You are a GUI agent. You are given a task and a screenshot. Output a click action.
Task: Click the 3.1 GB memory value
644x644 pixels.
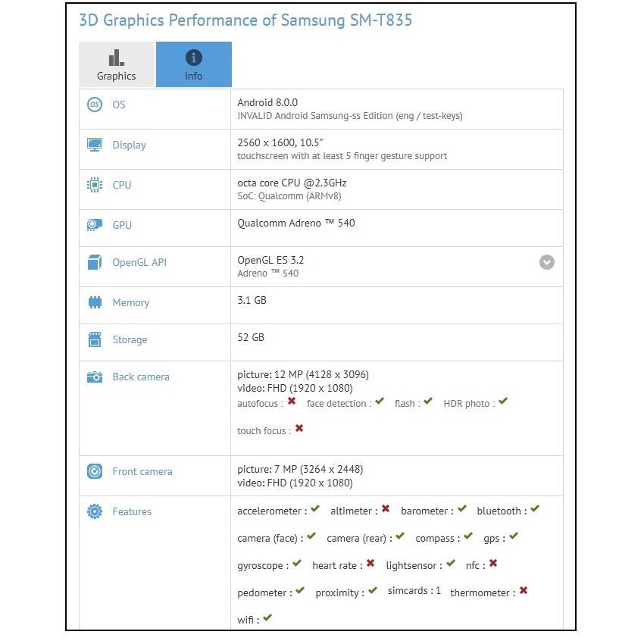click(252, 300)
